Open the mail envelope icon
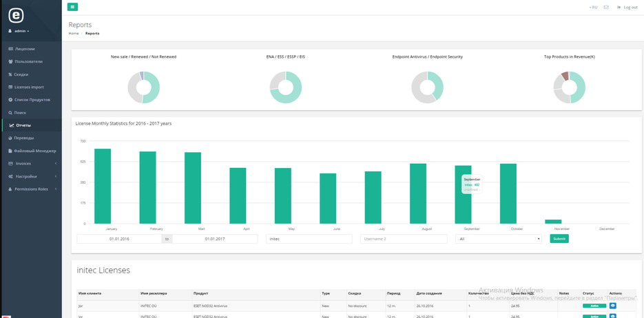Screen dimensions: 644x318 click(x=606, y=8)
